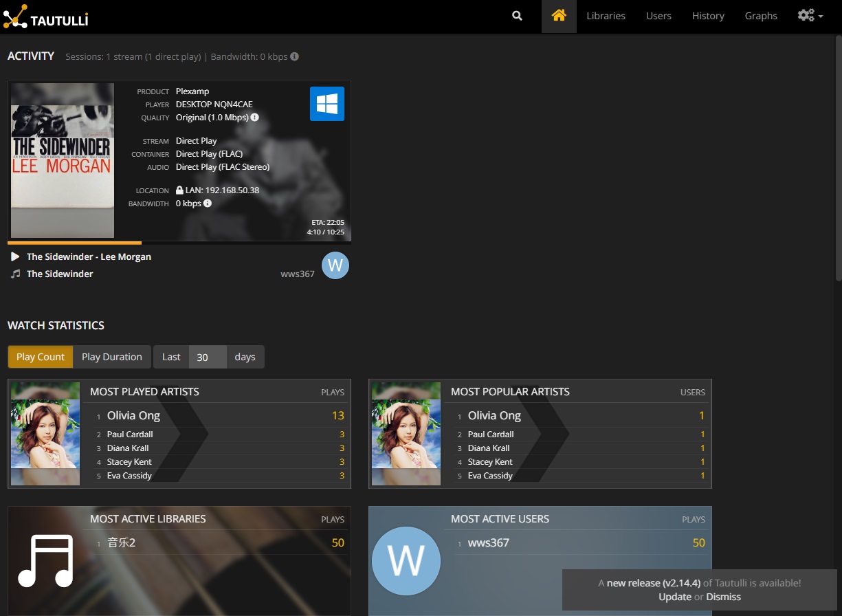
Task: Navigate to the History page
Action: (x=708, y=16)
